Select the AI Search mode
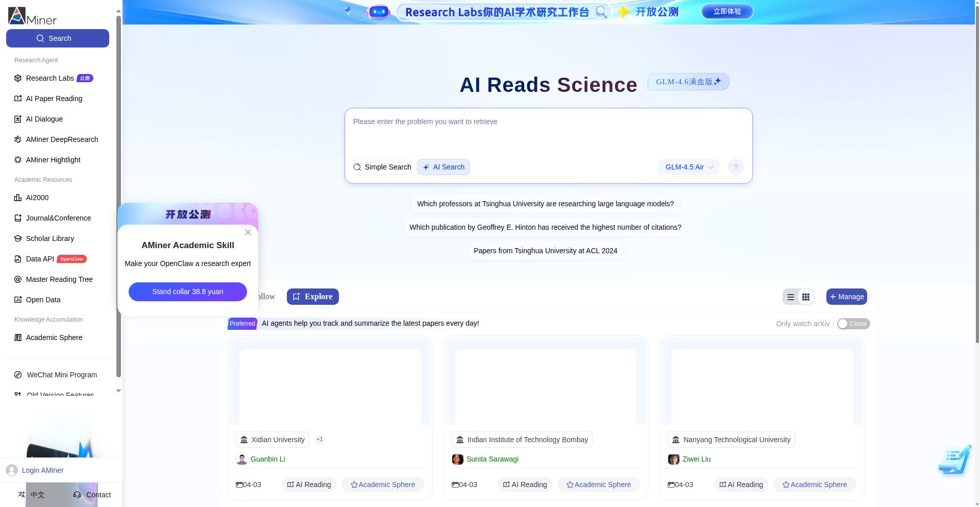Viewport: 980px width, 507px height. coord(444,167)
